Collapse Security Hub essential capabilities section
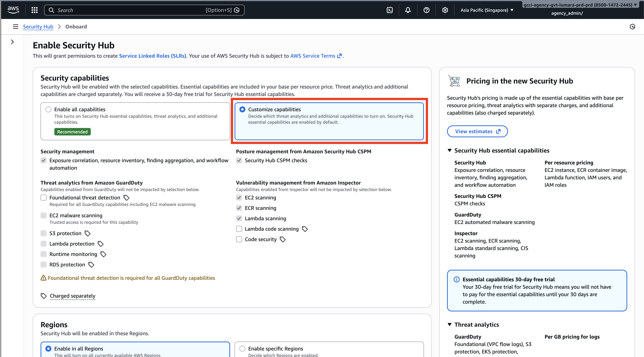 449,151
